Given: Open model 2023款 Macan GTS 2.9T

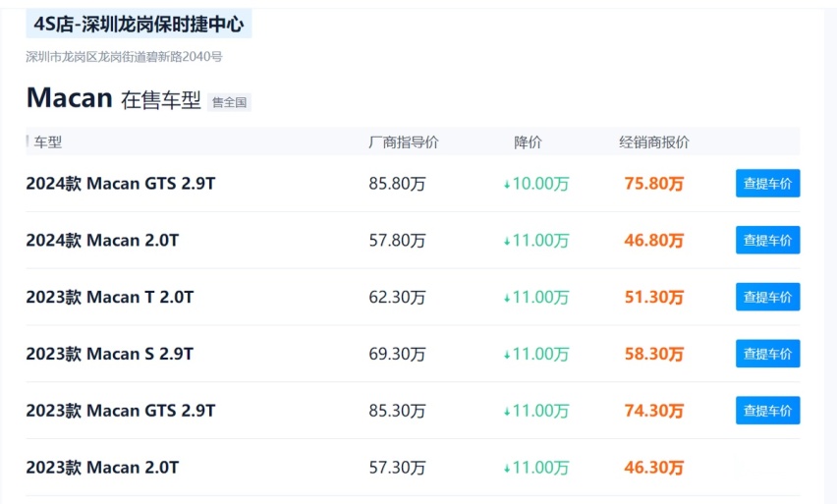Looking at the screenshot, I should point(121,410).
